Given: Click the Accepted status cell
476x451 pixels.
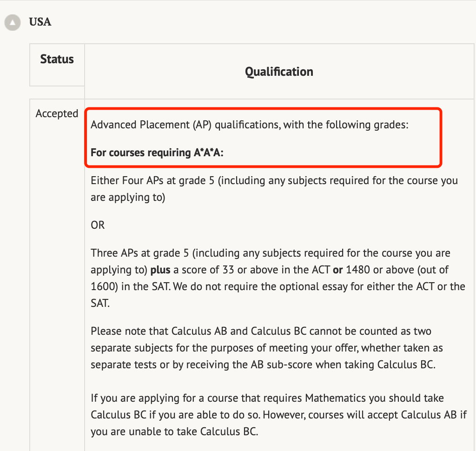Looking at the screenshot, I should click(x=57, y=113).
